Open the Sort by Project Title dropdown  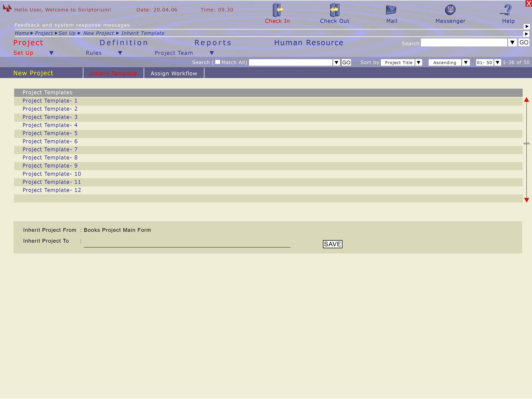pos(419,63)
